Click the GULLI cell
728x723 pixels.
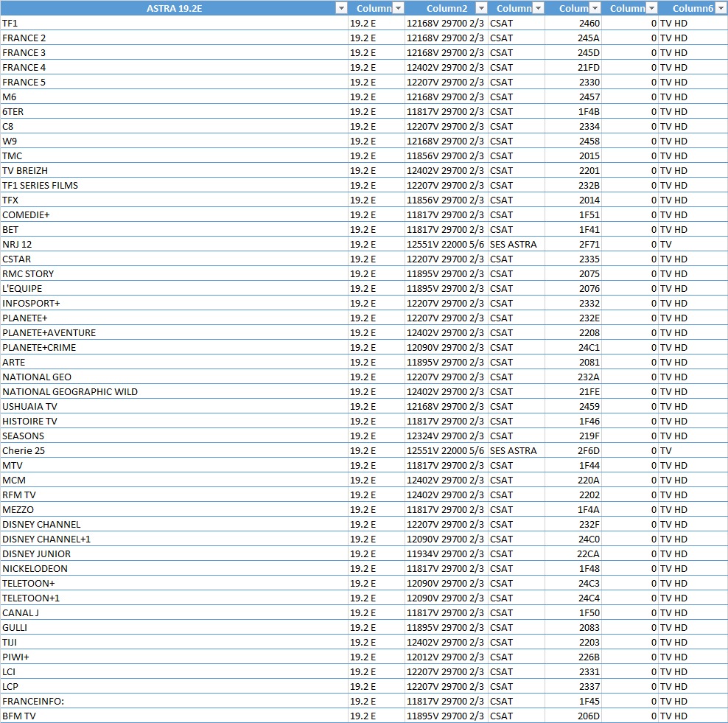click(x=174, y=627)
